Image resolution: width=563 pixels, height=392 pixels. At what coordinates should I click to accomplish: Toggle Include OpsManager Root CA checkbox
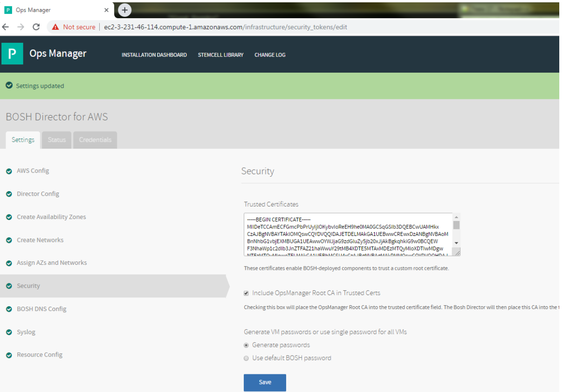246,293
